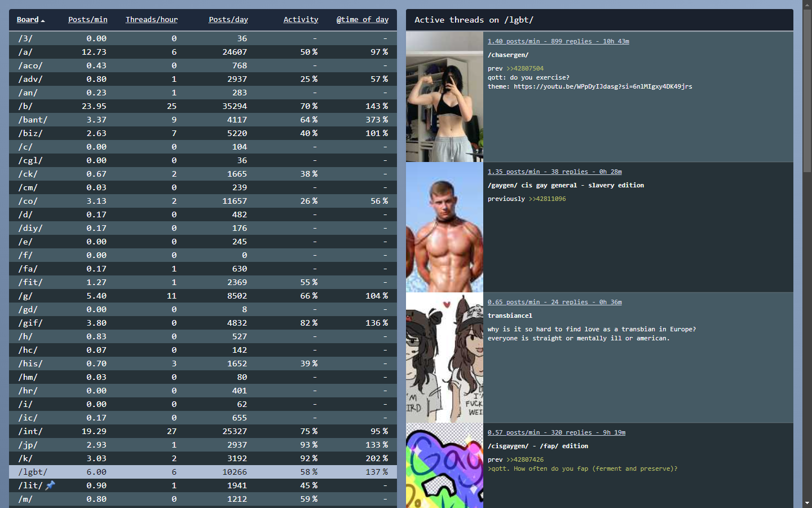The height and width of the screenshot is (508, 812).
Task: Click the scrollbar down arrow
Action: click(x=807, y=503)
